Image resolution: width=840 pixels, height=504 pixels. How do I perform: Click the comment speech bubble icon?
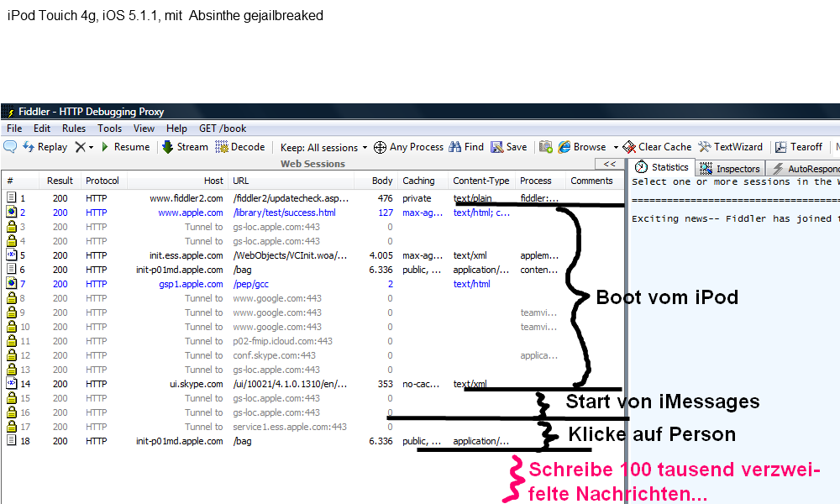[x=10, y=147]
